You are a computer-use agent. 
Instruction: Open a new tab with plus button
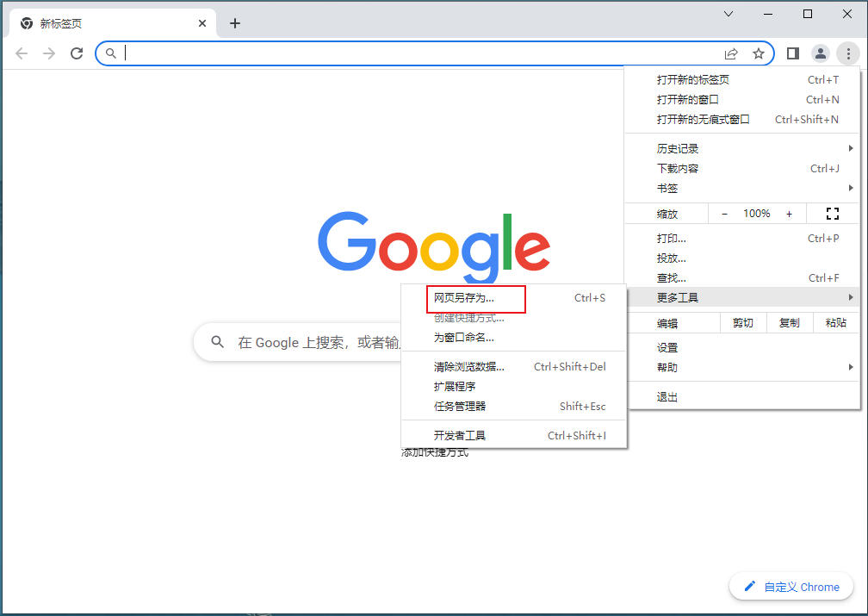(x=235, y=23)
